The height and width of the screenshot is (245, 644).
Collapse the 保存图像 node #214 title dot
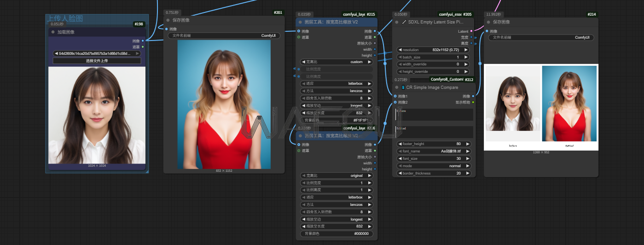coord(489,22)
